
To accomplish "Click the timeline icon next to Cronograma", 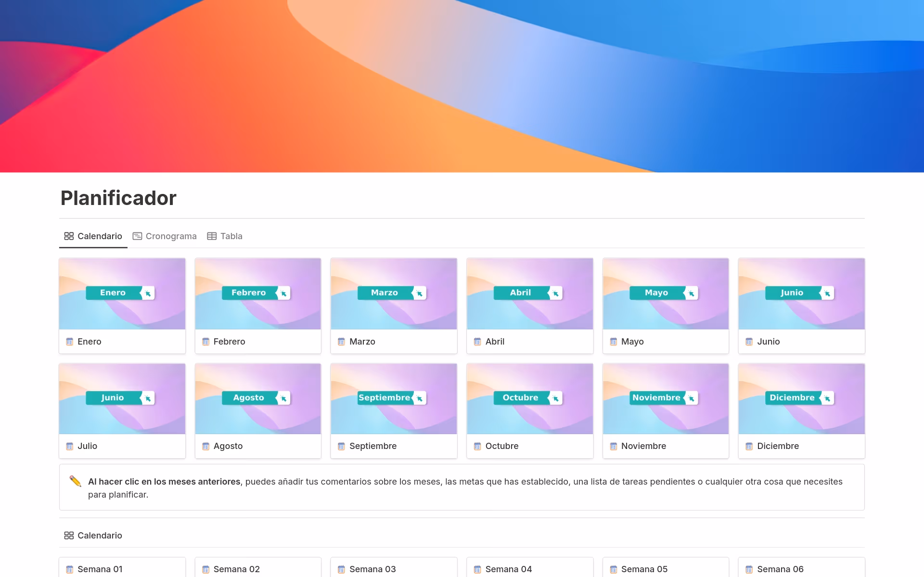I will 137,236.
